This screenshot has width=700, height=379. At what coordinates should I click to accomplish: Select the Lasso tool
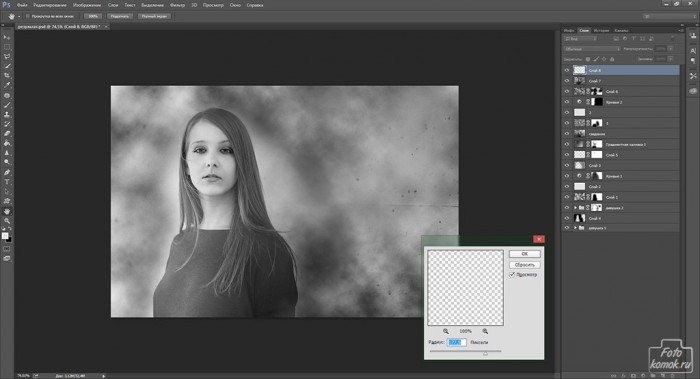point(7,57)
